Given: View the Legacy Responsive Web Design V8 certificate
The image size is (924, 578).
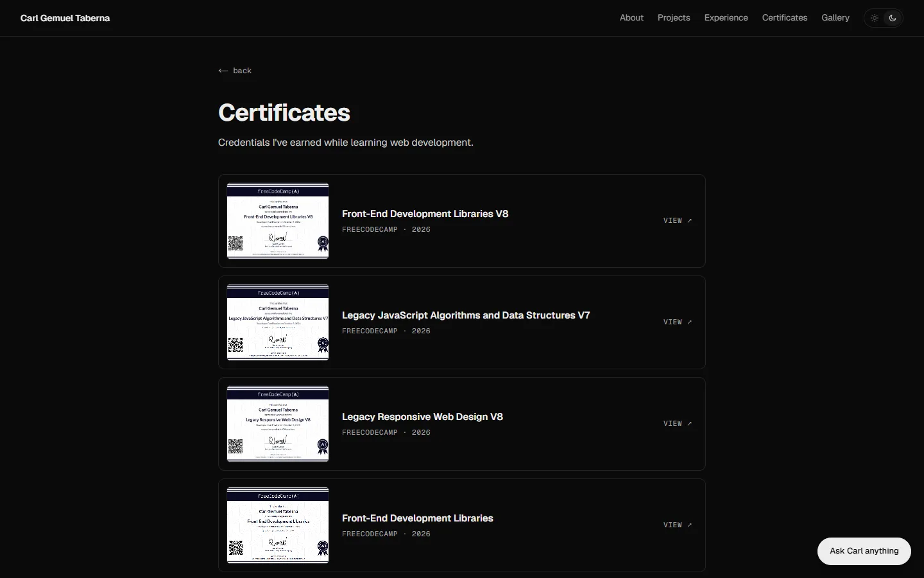Looking at the screenshot, I should (x=678, y=424).
